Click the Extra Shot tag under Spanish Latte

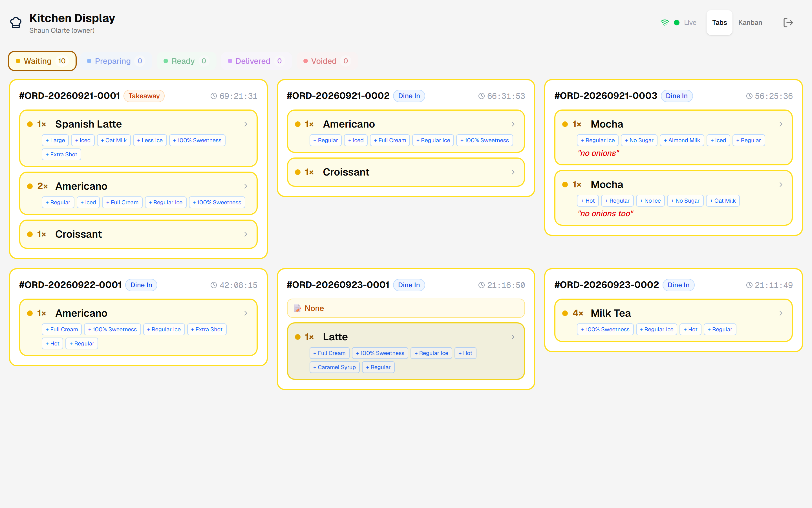pos(61,155)
